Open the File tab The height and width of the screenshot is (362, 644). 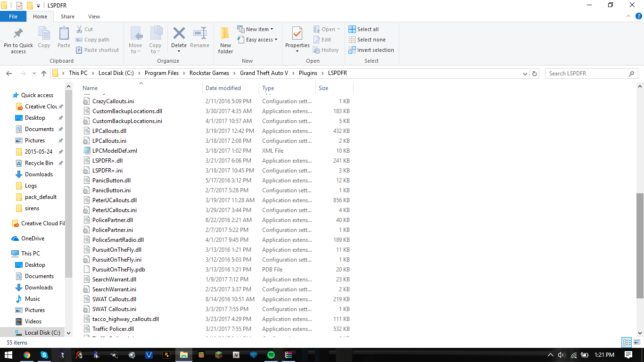point(13,16)
